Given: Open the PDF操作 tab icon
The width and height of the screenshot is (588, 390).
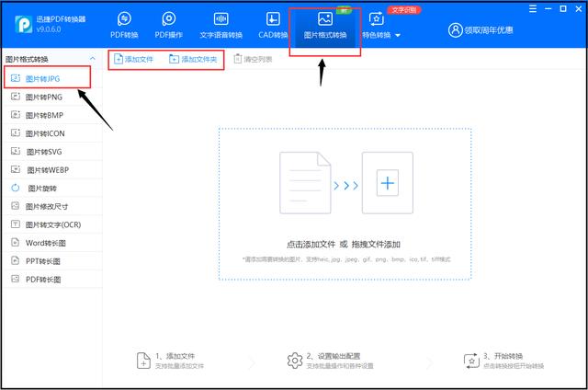Looking at the screenshot, I should [169, 18].
